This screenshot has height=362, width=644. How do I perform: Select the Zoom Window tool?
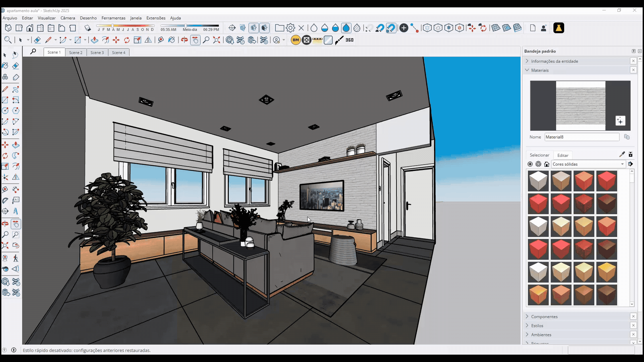15,235
